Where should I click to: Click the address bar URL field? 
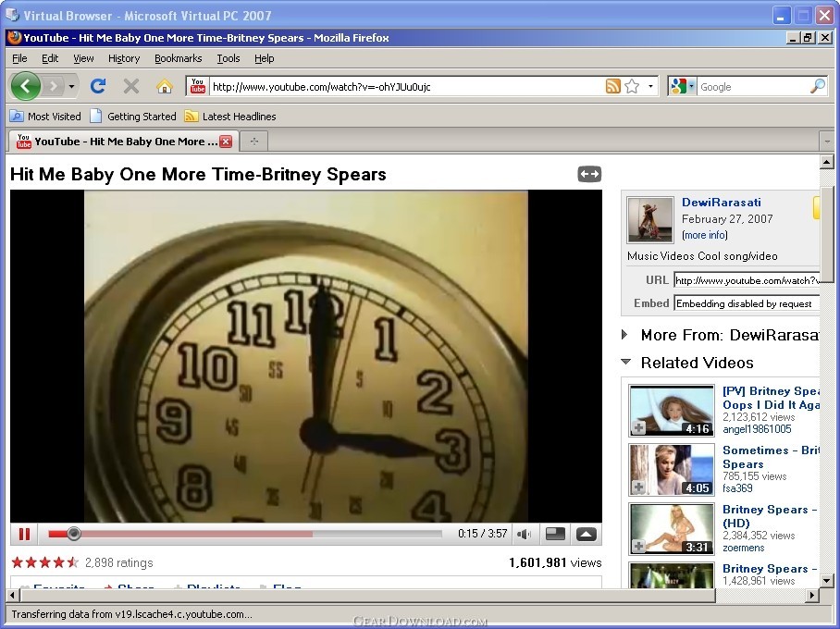[x=407, y=86]
